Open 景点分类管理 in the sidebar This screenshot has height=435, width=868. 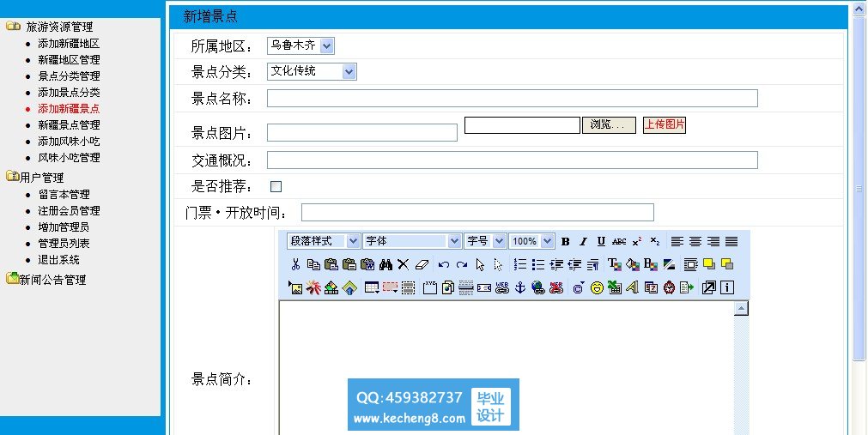point(69,76)
